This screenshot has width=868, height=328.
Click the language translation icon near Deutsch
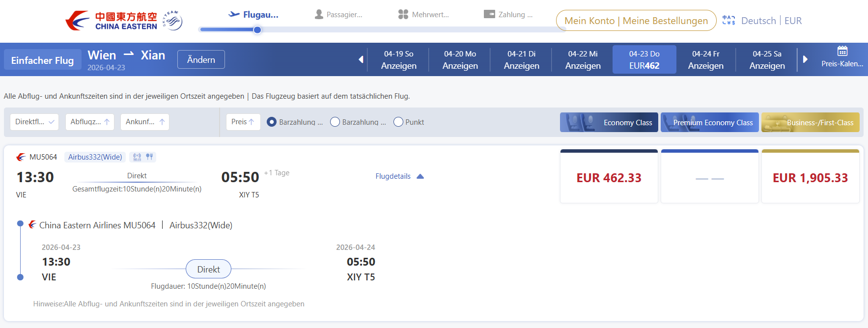click(x=728, y=20)
